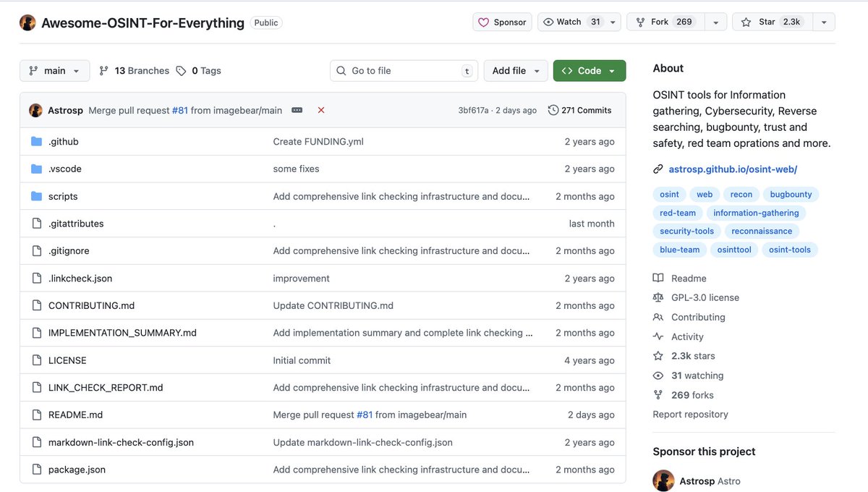This screenshot has width=868, height=492.
Task: Open the 13 Branches link
Action: tap(135, 71)
